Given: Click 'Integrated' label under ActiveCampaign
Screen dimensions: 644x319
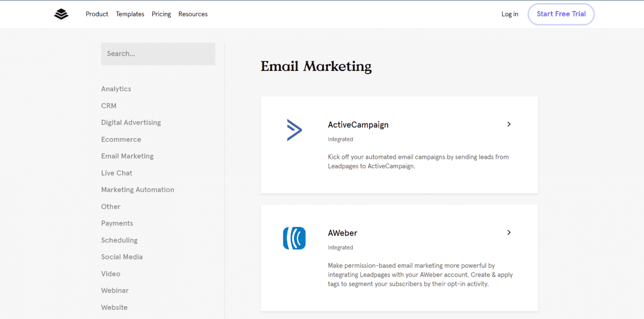Looking at the screenshot, I should click(340, 139).
